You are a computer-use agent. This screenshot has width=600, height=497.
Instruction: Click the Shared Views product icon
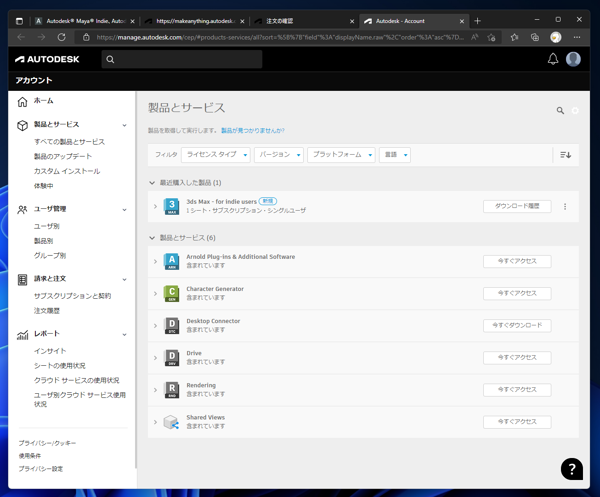(171, 422)
